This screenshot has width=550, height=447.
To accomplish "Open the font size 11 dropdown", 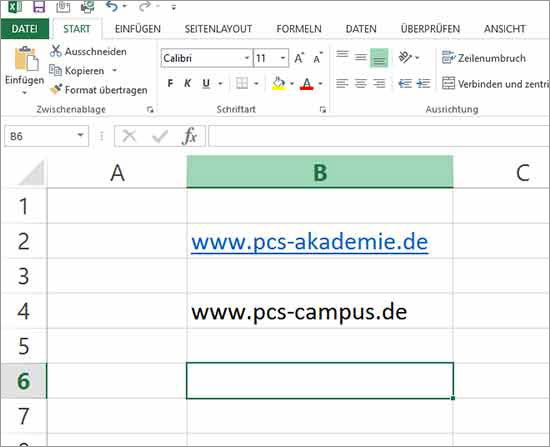I will click(283, 58).
